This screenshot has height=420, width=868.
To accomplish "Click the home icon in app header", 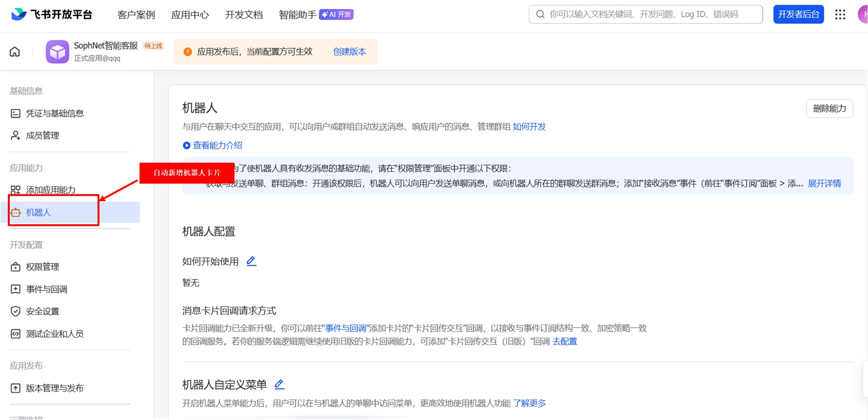I will tap(15, 51).
